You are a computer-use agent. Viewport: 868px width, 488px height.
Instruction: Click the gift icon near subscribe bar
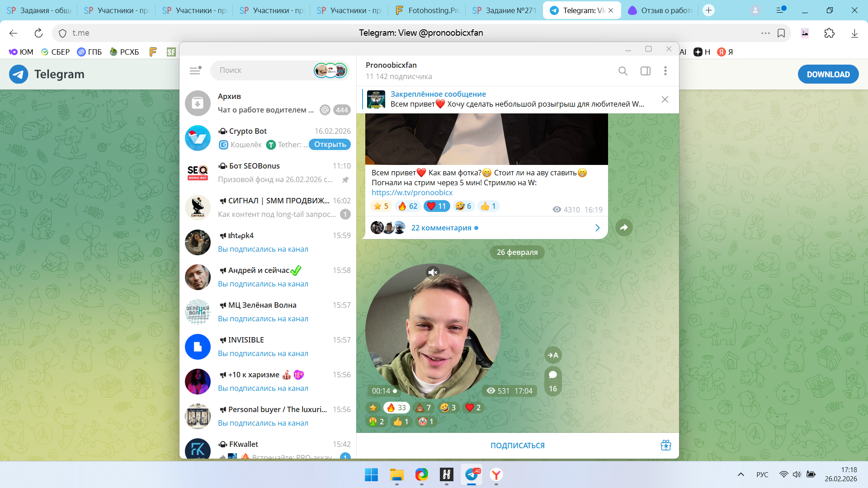(x=665, y=445)
